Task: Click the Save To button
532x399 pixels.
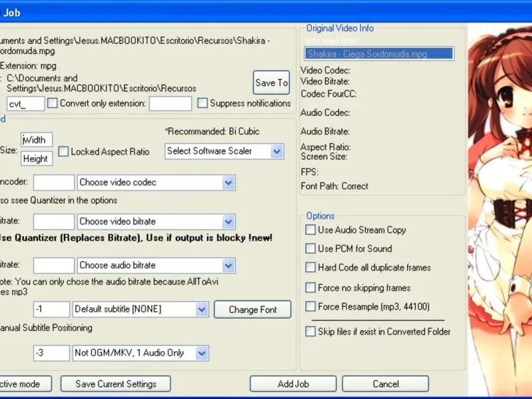Action: click(271, 82)
